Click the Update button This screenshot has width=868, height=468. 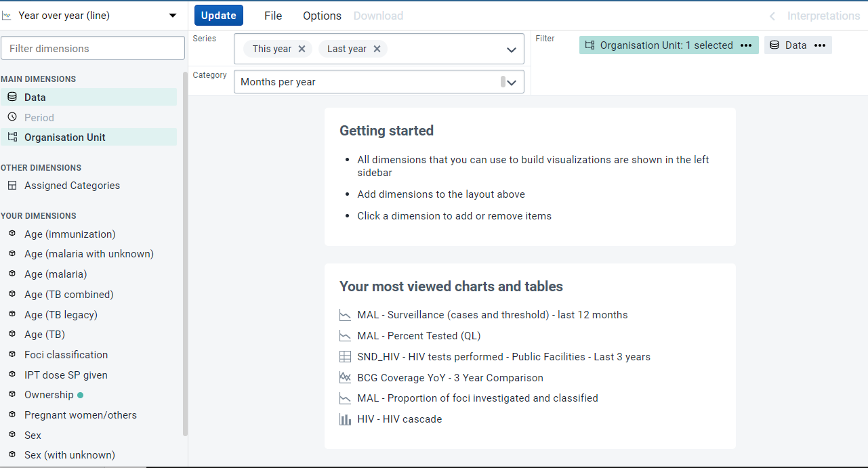[218, 15]
